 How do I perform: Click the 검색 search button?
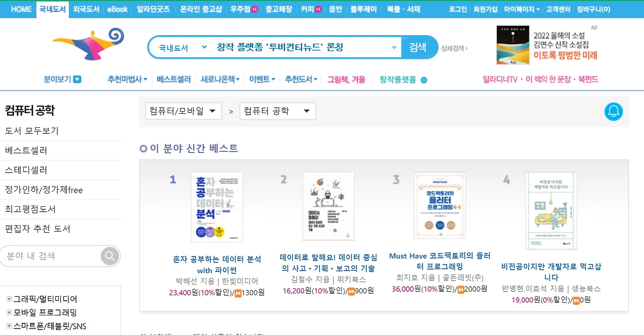click(418, 47)
